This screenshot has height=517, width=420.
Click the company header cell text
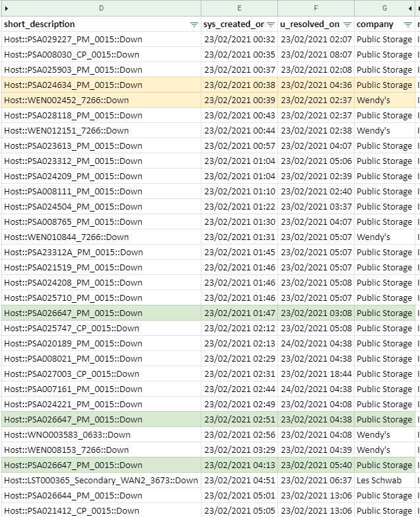(x=375, y=24)
